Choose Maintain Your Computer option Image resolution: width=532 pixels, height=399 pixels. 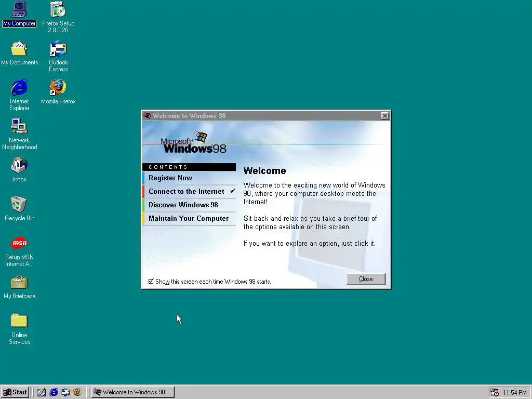[x=189, y=219]
